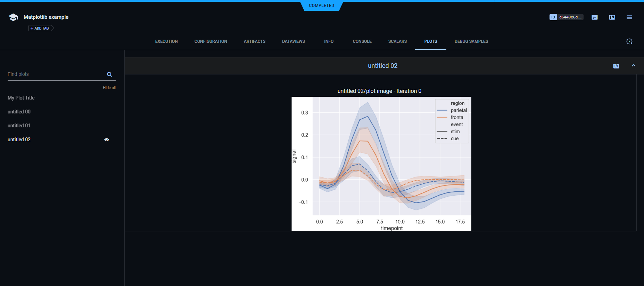Click the Add Tag button
644x286 pixels.
click(40, 28)
